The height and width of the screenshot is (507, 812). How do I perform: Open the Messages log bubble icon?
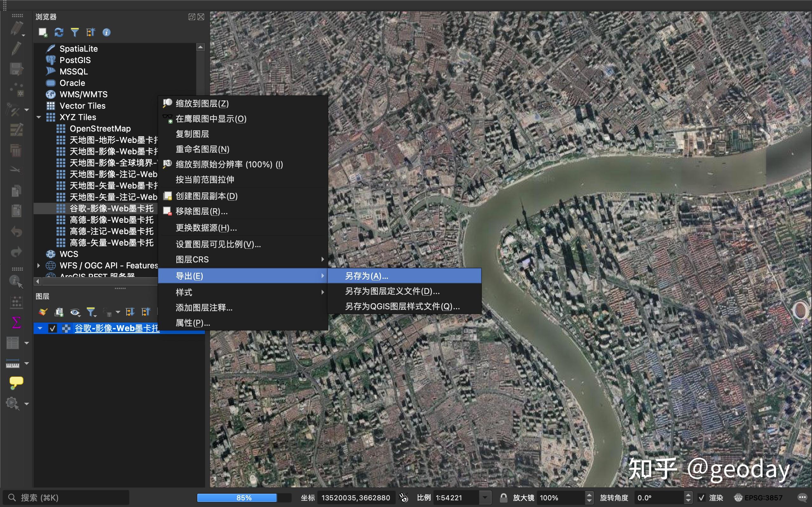(802, 497)
